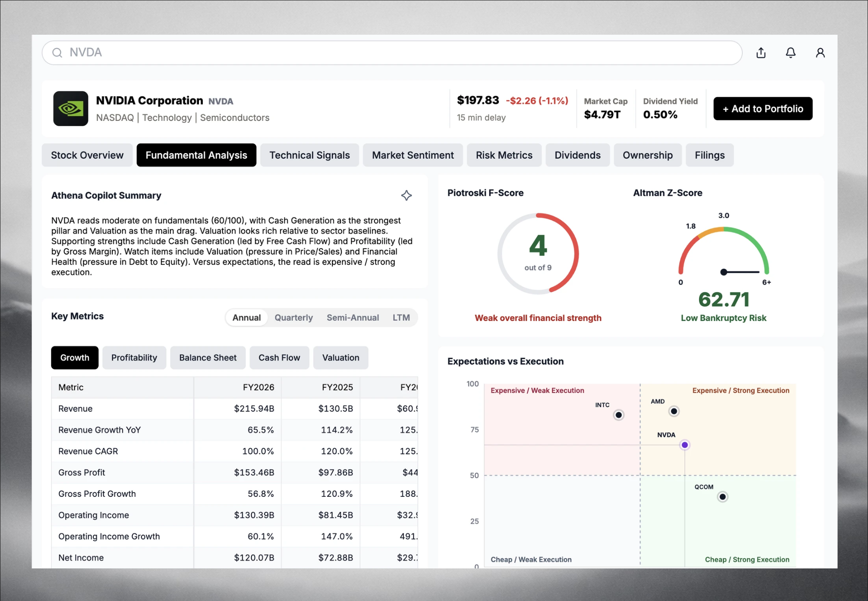Click the $197.83 share price
This screenshot has width=868, height=601.
coord(478,100)
